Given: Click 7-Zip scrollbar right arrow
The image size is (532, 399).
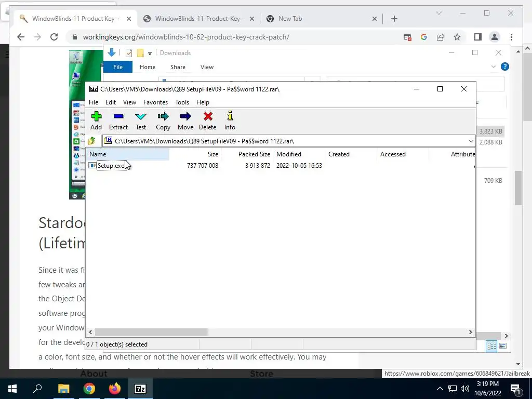Looking at the screenshot, I should tap(471, 332).
